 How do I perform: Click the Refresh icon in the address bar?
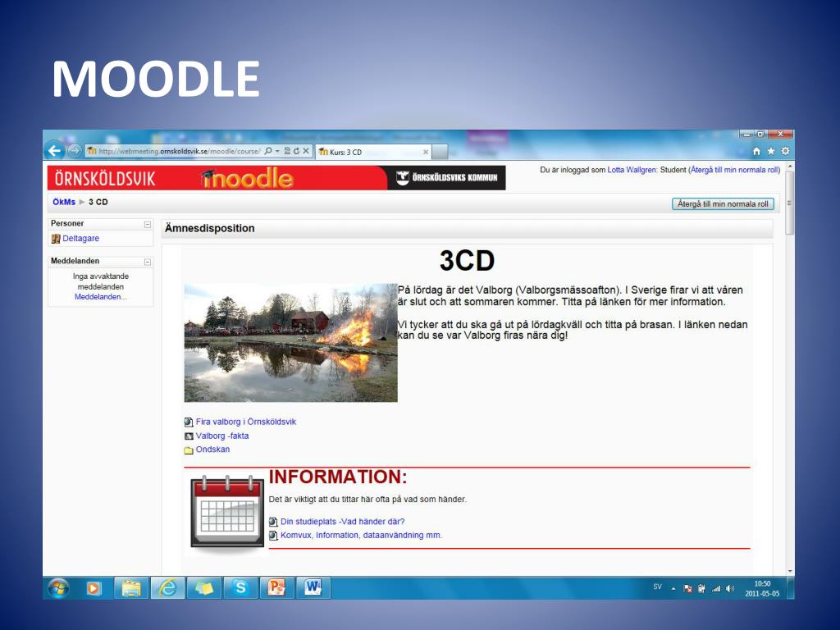296,151
